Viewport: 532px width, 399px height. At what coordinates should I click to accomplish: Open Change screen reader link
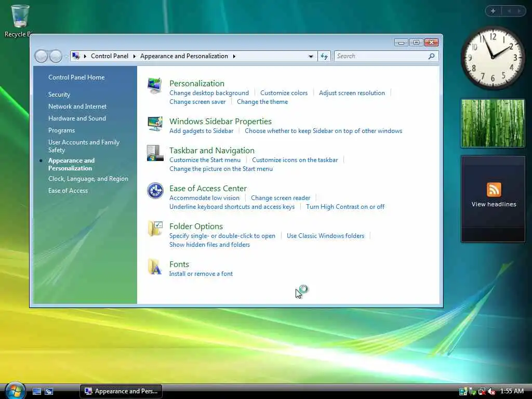(x=281, y=198)
